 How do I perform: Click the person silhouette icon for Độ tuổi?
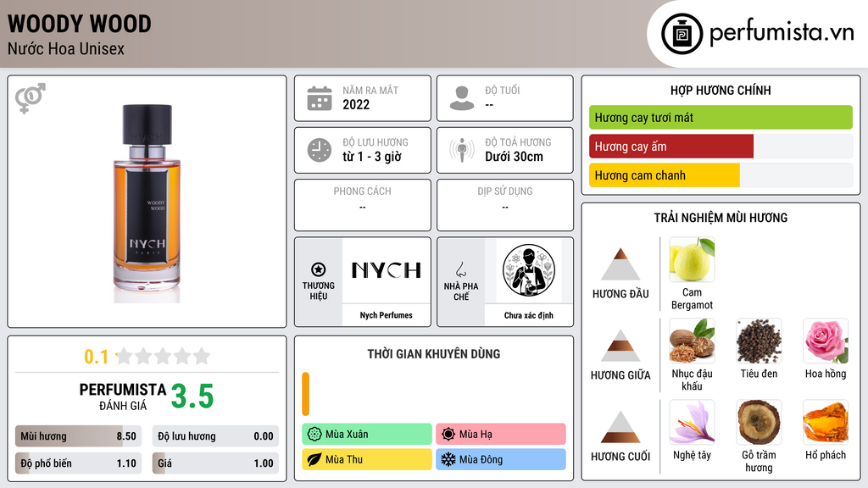point(462,98)
